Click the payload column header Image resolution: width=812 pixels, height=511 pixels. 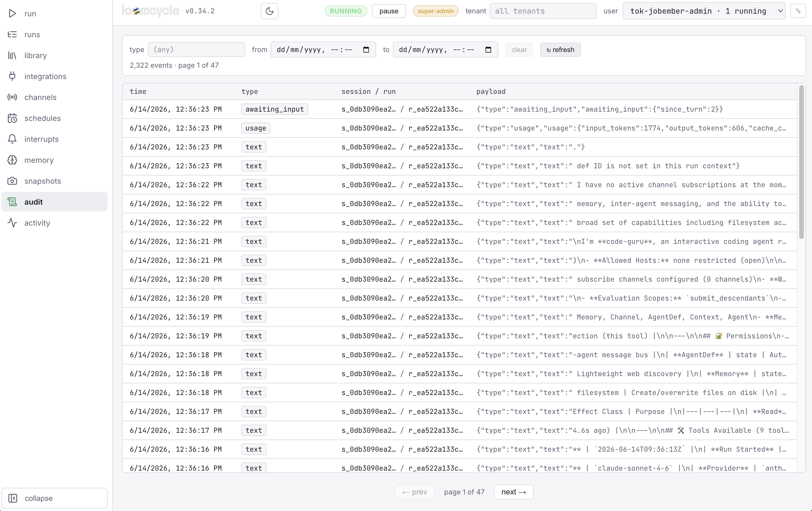click(491, 91)
